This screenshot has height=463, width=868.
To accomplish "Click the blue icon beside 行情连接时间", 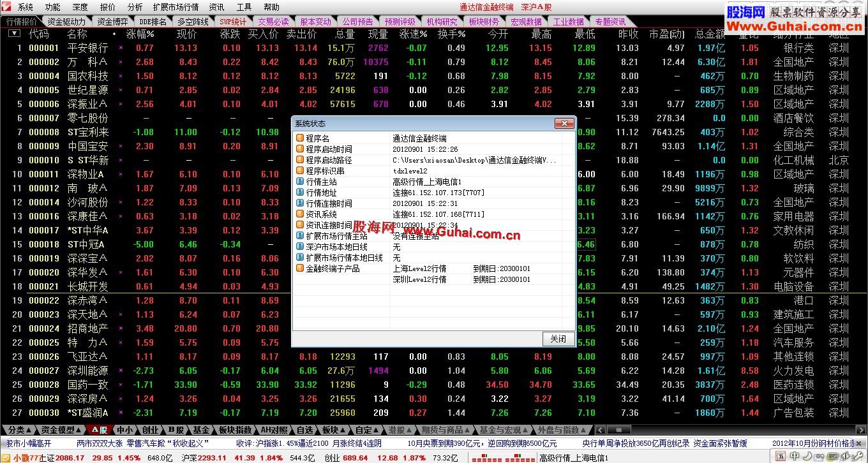I will coord(300,203).
